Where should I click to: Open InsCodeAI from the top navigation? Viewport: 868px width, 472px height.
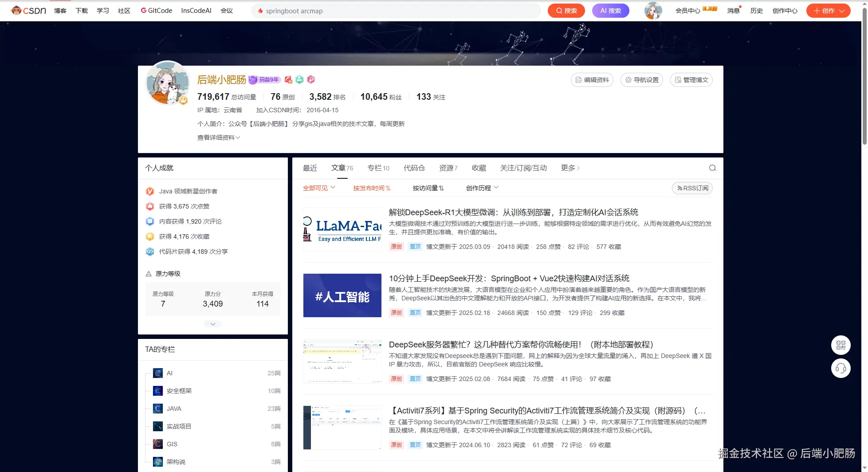tap(196, 11)
